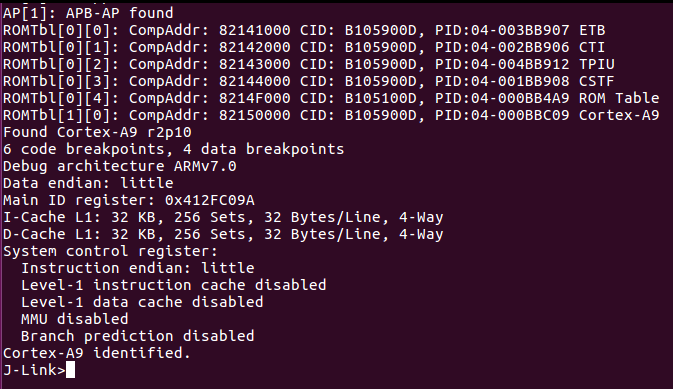Click the J-Link> prompt cursor block
673x389 pixels.
(x=70, y=370)
